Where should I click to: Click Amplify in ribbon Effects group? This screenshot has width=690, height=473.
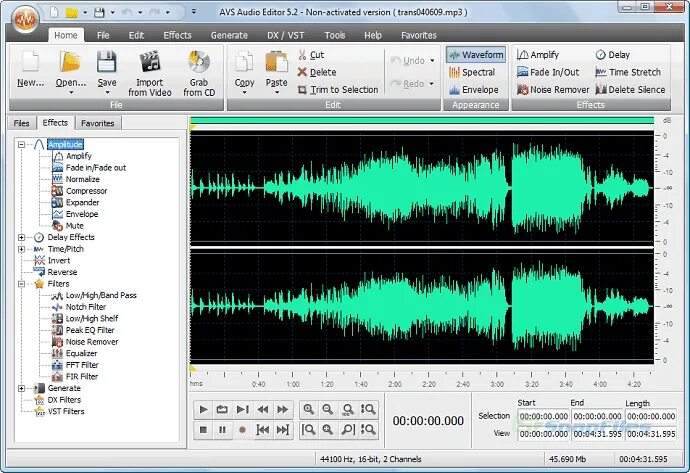538,55
